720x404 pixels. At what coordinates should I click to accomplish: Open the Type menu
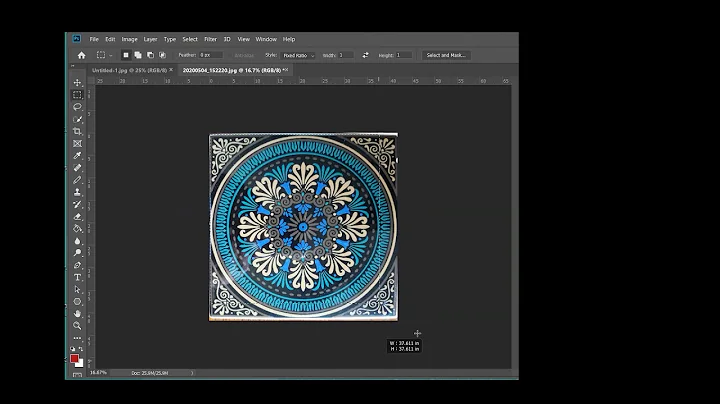click(x=170, y=39)
